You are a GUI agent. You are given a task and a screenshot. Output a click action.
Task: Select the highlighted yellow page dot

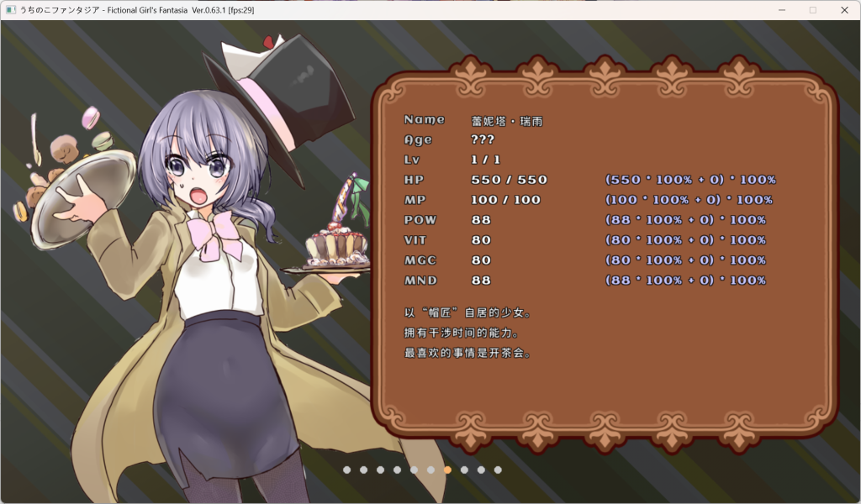click(447, 470)
